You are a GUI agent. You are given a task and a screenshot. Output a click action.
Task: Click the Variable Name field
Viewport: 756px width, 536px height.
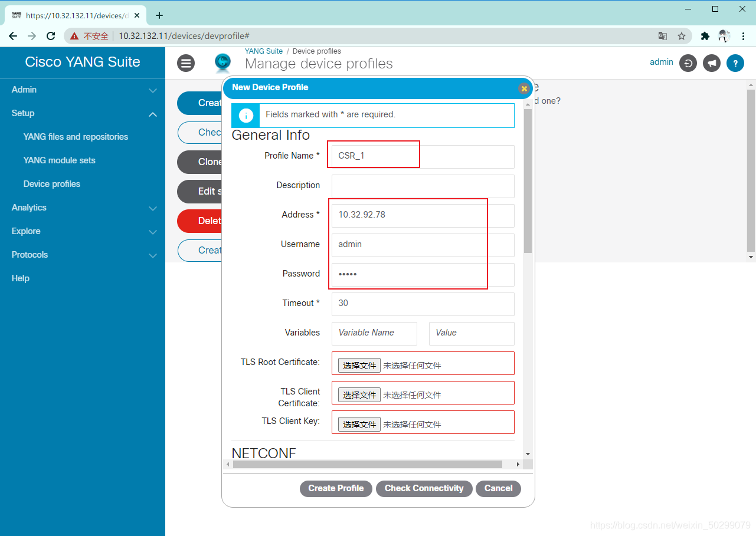click(x=374, y=333)
